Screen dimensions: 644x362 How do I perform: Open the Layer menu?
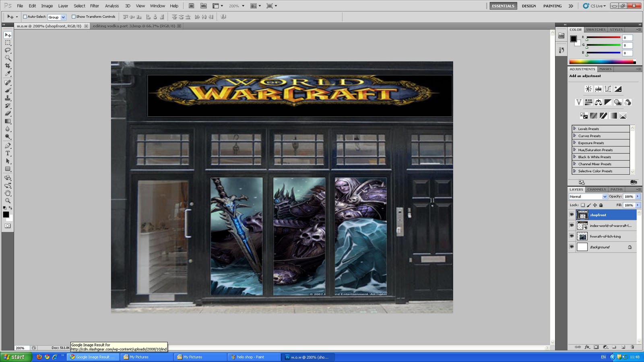(x=63, y=6)
